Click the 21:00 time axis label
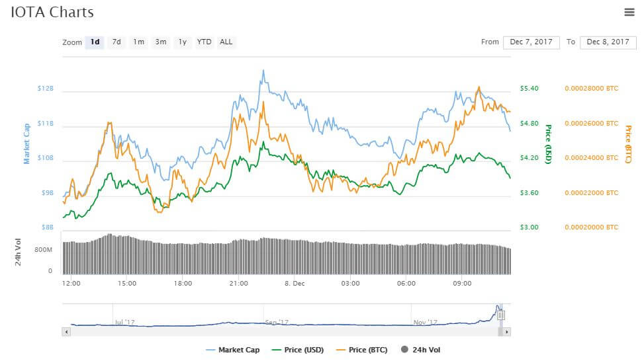Screen dimensions: 644x361 [x=239, y=284]
